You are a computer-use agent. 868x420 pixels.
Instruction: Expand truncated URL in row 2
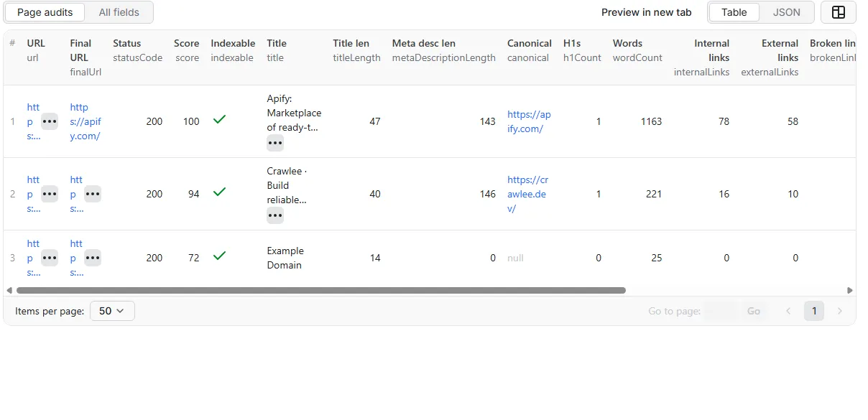click(x=50, y=194)
